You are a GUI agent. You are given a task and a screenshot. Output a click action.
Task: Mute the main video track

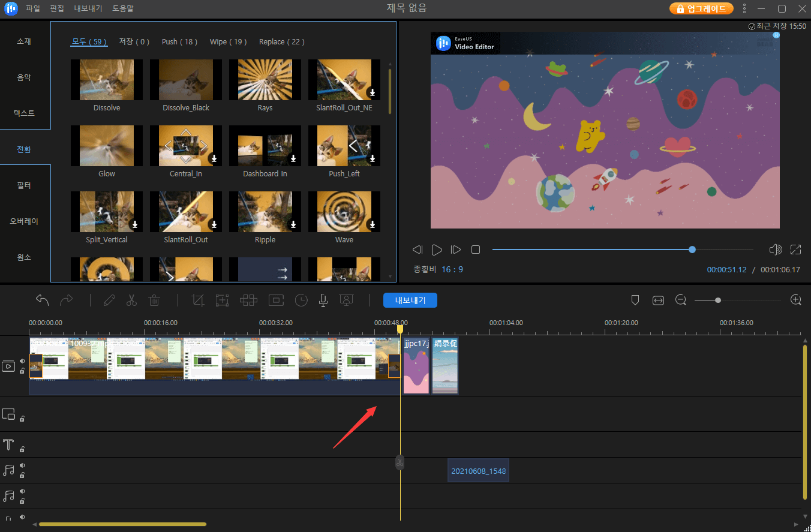pyautogui.click(x=22, y=361)
